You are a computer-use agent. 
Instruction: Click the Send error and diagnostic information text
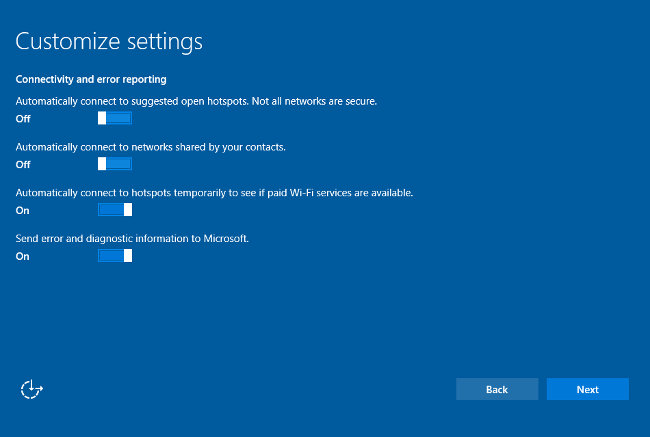(x=132, y=239)
